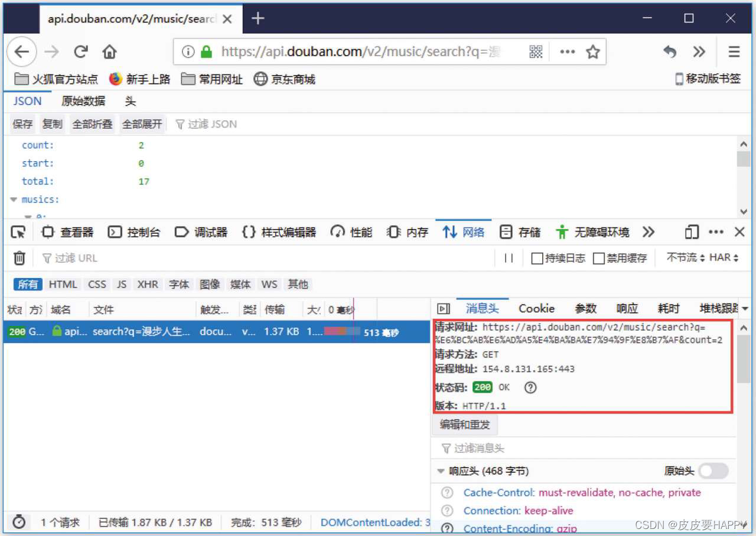This screenshot has height=536, width=756.
Task: Open the 查看器 inspector panel
Action: (67, 232)
